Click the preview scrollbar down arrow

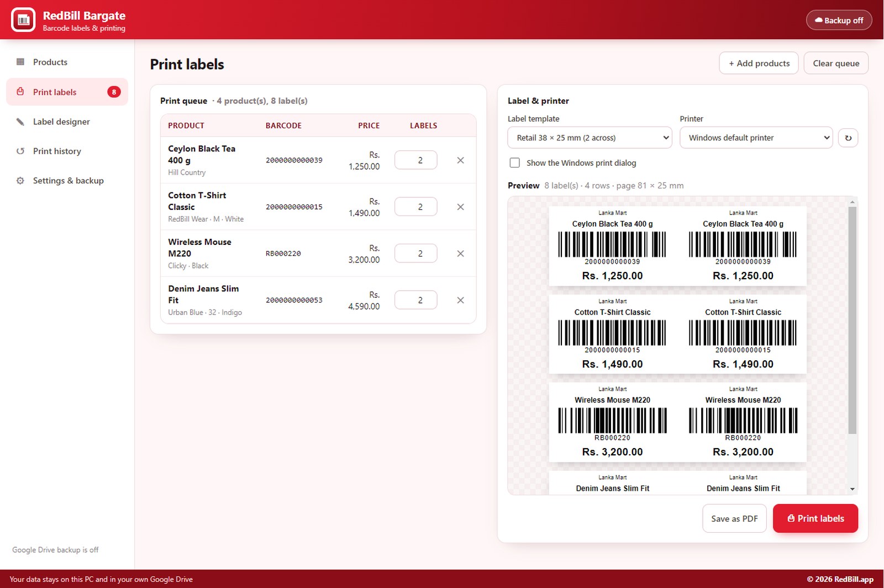(852, 489)
